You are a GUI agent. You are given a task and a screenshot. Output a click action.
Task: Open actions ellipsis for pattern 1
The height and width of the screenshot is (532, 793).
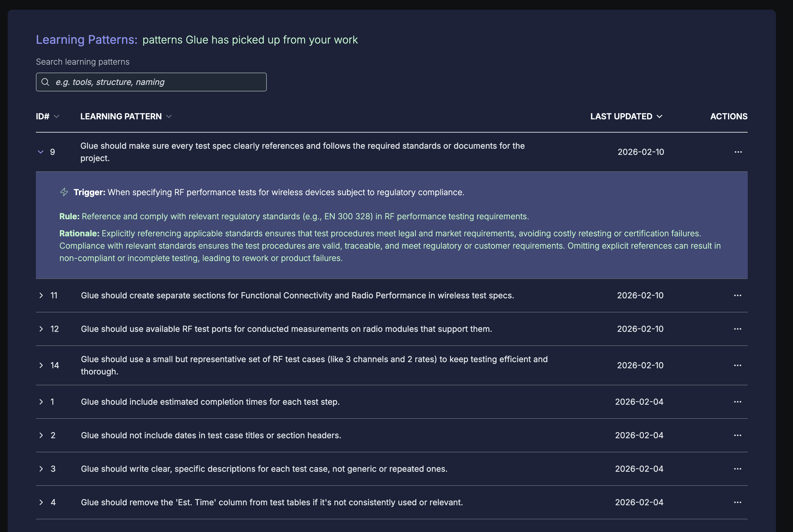coord(737,402)
